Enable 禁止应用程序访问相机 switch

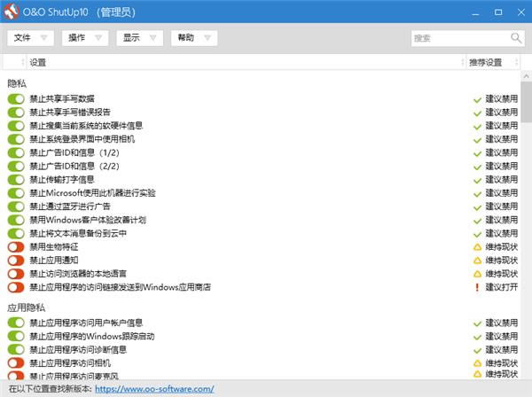16,363
